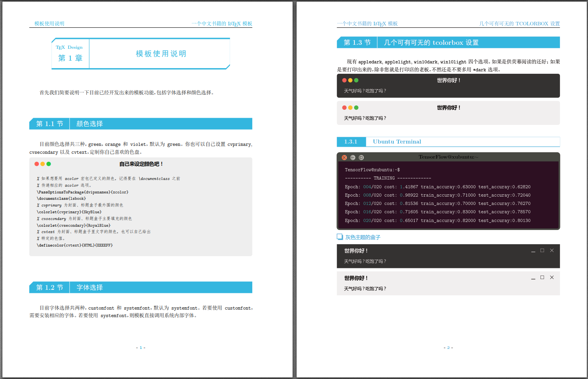Viewport: 588px width, 379px height.
Task: Click the yellow dot in the 自己来设定颜色吧 box
Action: [43, 164]
